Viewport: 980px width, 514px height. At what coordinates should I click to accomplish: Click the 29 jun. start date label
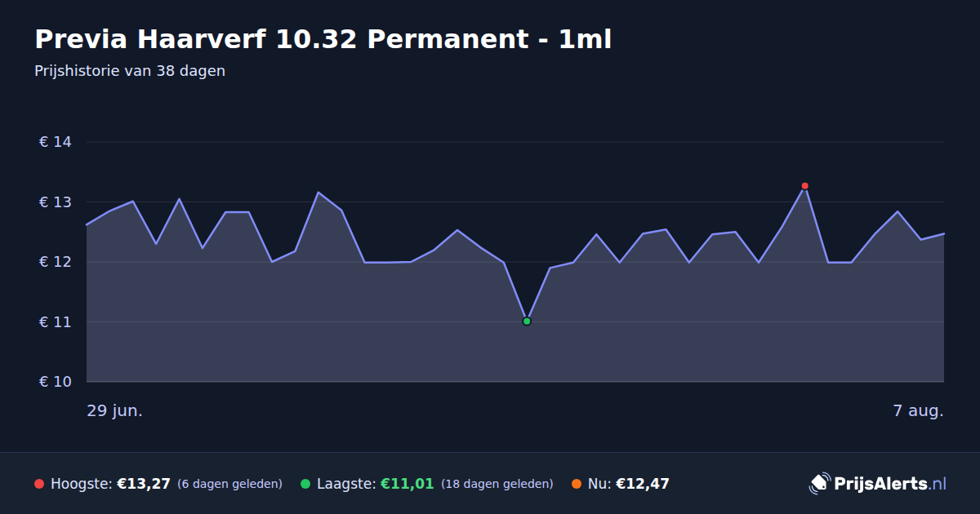tap(115, 410)
